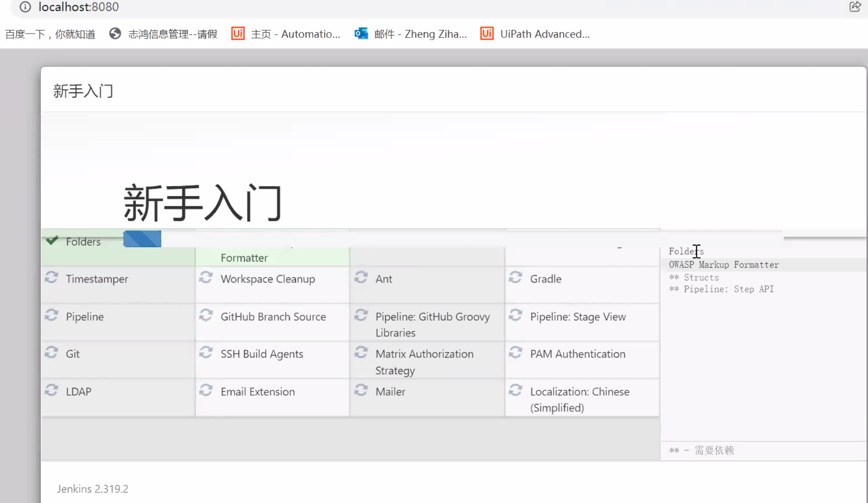The width and height of the screenshot is (868, 503).
Task: Click the Gradle install progress icon
Action: [516, 277]
